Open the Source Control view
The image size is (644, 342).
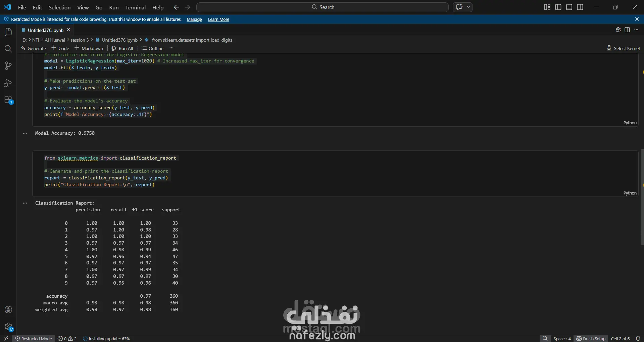(8, 66)
